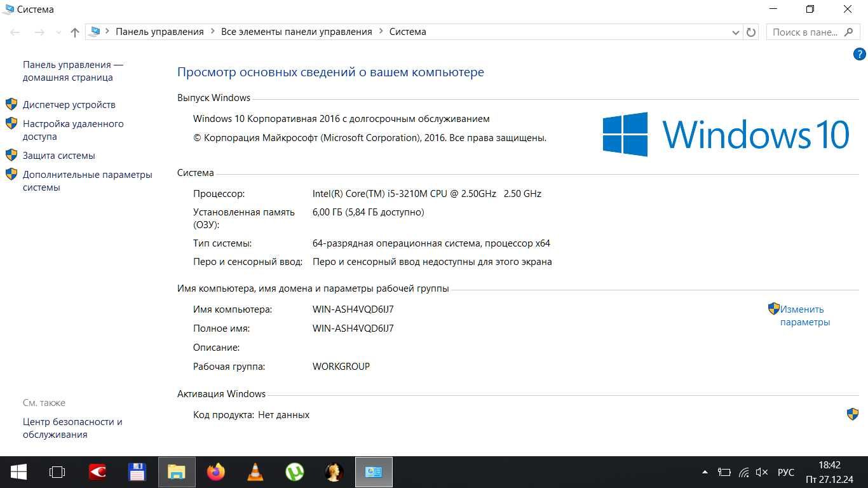Show hidden tray icons arrow
This screenshot has height=488, width=868.
pos(705,472)
